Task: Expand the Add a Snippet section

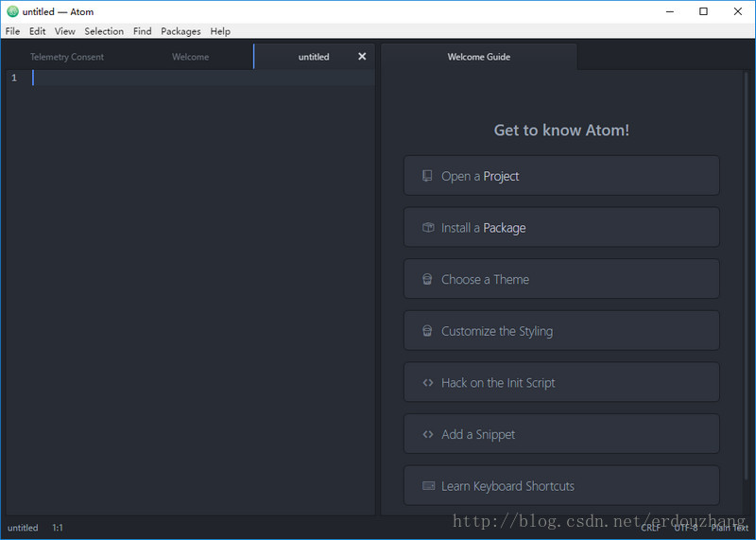Action: tap(561, 434)
